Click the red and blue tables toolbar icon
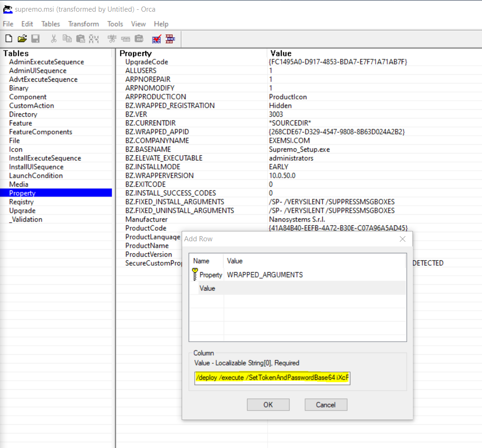 (x=170, y=39)
